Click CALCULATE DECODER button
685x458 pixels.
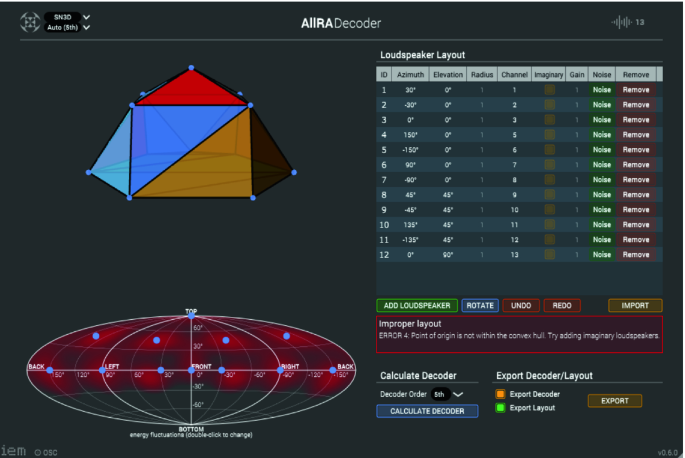coord(427,411)
